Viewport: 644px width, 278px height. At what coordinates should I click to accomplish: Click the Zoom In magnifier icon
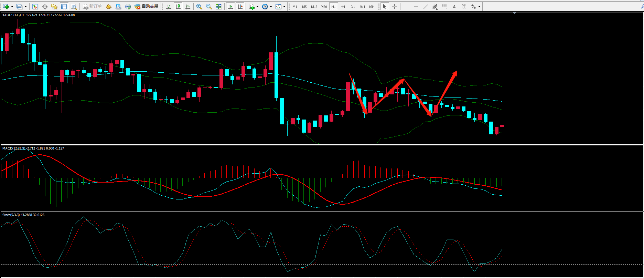(199, 7)
